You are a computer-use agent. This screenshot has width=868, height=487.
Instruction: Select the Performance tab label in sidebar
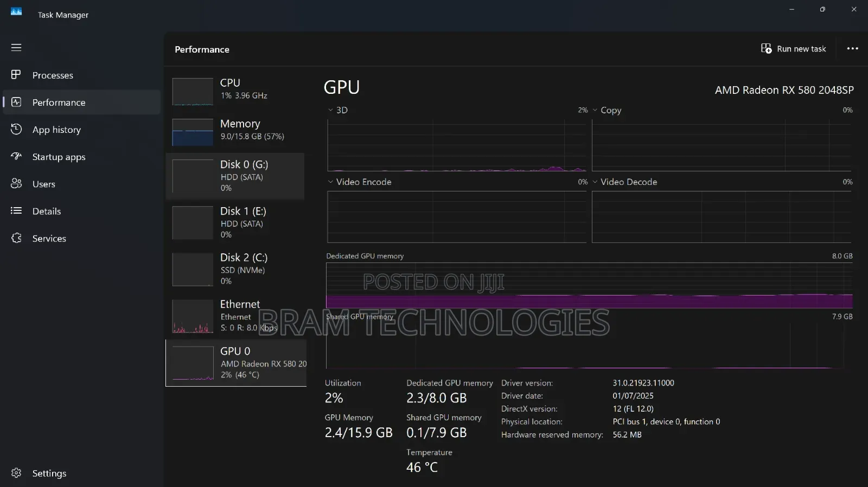[59, 102]
